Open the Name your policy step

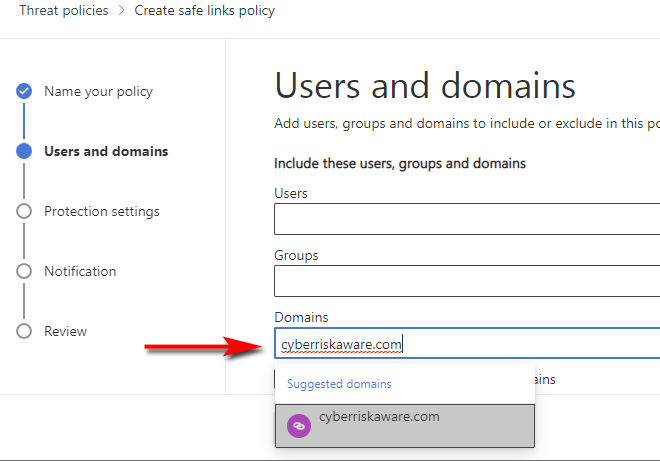click(98, 91)
